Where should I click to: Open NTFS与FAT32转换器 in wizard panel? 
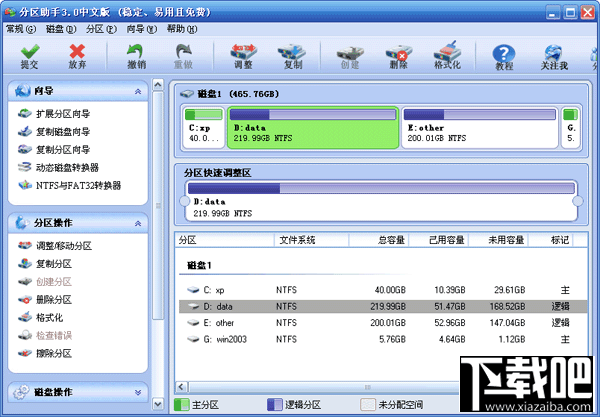click(x=70, y=186)
